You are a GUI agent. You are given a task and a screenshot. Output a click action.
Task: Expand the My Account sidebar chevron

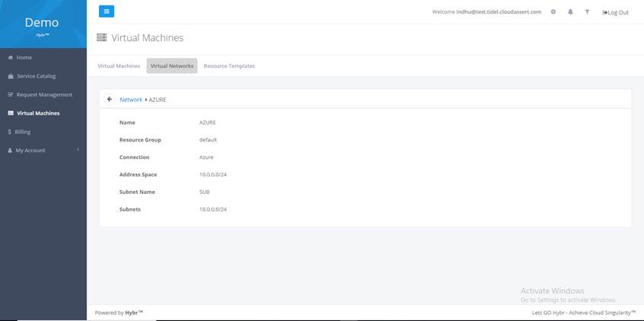pos(78,150)
